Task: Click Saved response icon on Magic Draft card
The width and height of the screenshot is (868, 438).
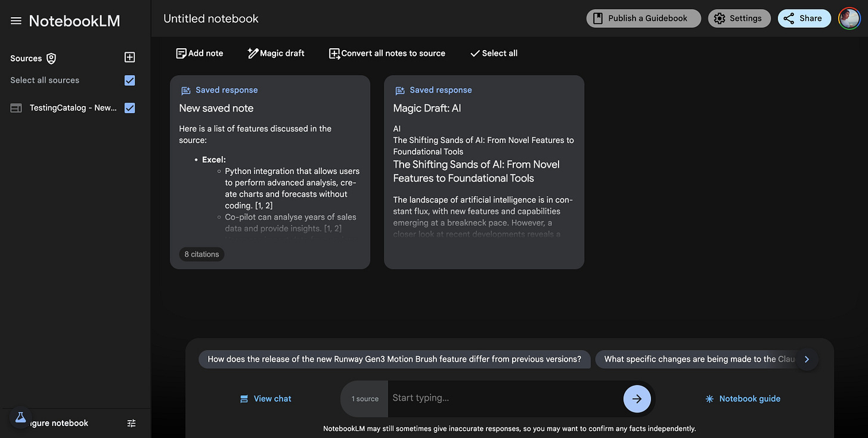Action: pyautogui.click(x=400, y=91)
